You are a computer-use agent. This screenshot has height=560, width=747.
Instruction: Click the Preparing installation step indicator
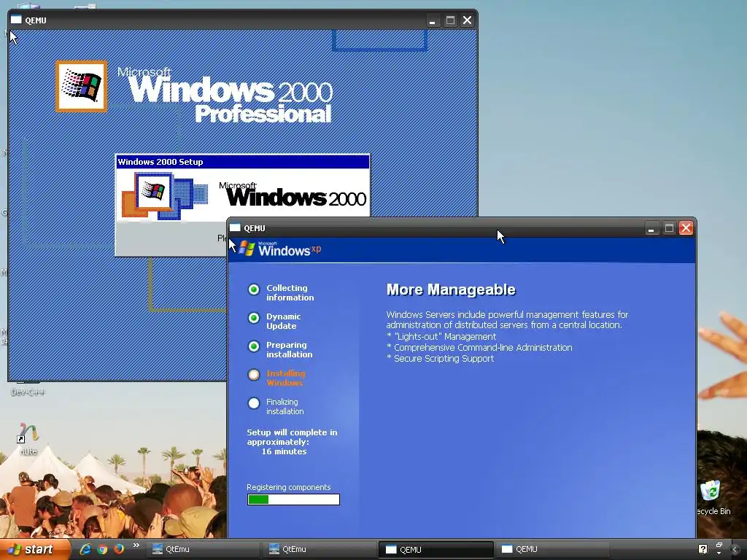(x=254, y=346)
